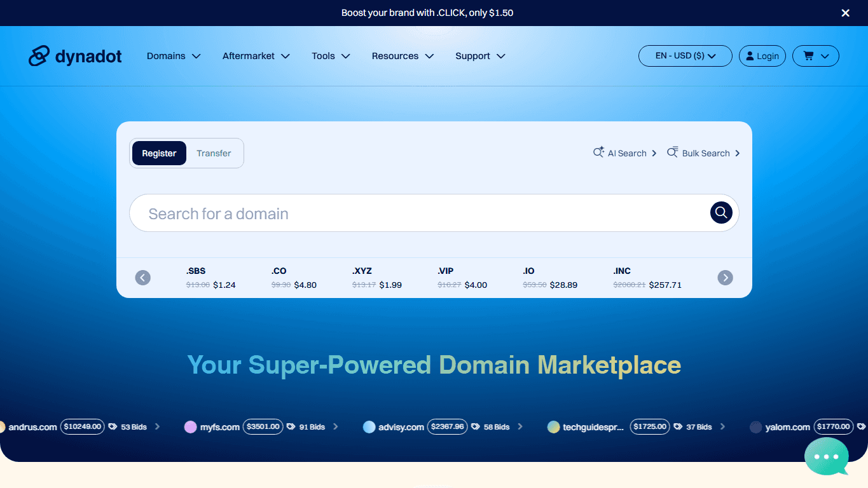Select the .VIP domain deal

(x=462, y=278)
